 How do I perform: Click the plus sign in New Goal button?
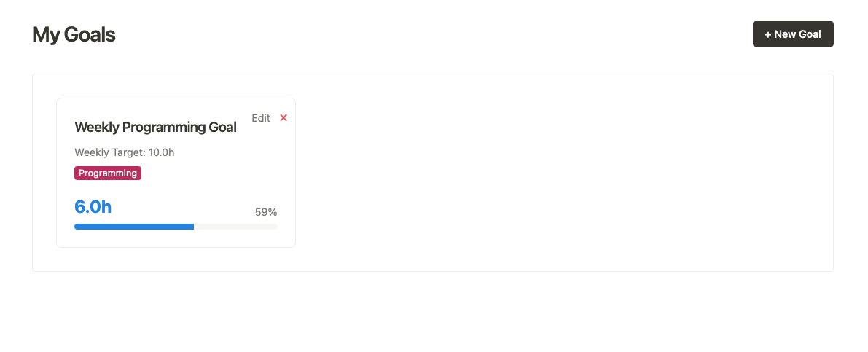pos(768,34)
